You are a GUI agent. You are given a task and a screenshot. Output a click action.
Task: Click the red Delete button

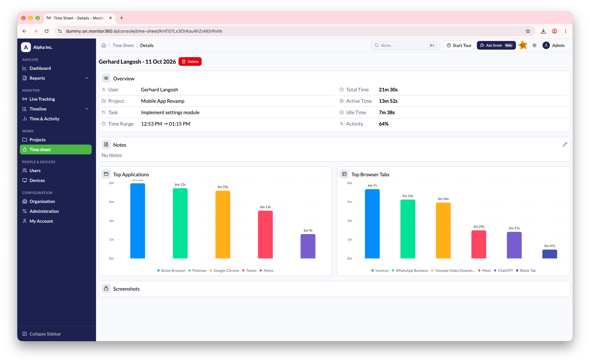pyautogui.click(x=190, y=62)
